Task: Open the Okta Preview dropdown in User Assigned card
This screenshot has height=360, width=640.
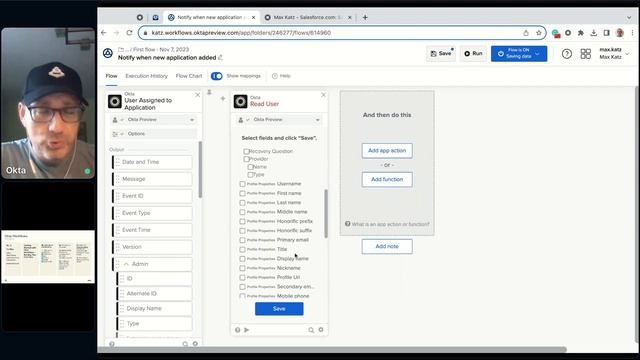Action: 153,120
